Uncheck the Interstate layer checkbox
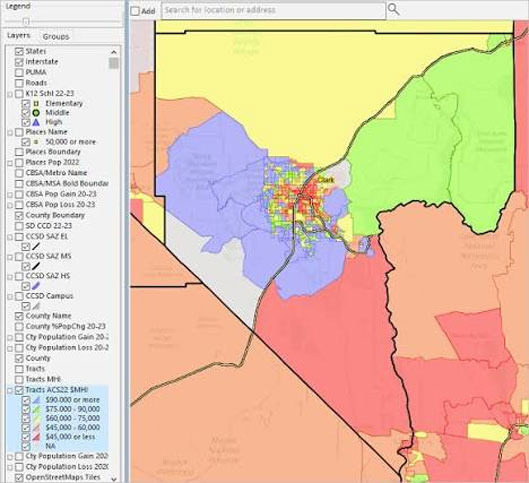This screenshot has width=529, height=483. [x=19, y=62]
